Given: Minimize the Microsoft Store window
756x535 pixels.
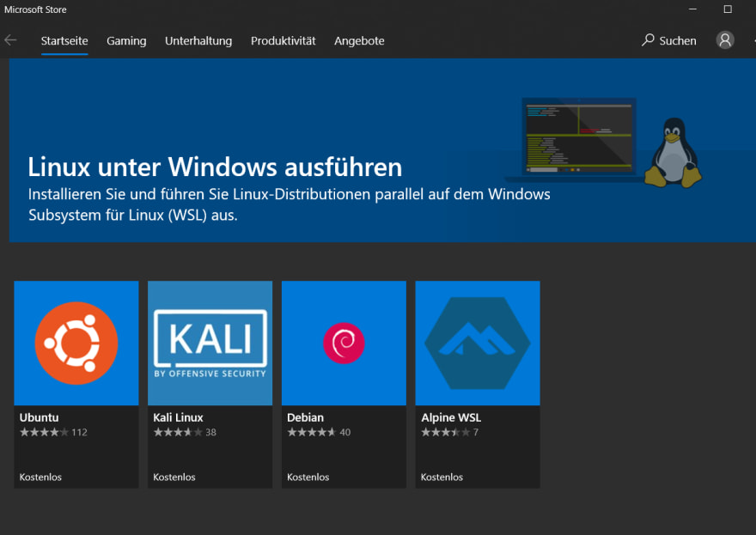Looking at the screenshot, I should point(692,9).
